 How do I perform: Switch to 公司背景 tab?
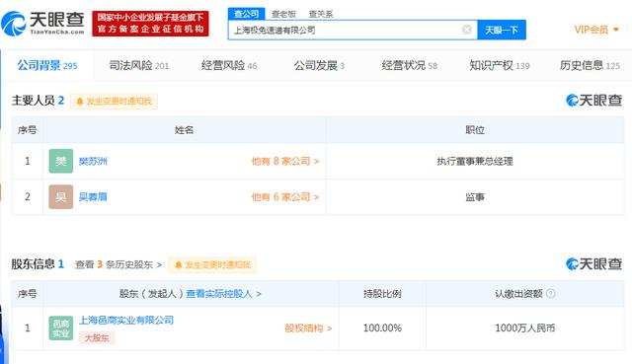point(47,65)
